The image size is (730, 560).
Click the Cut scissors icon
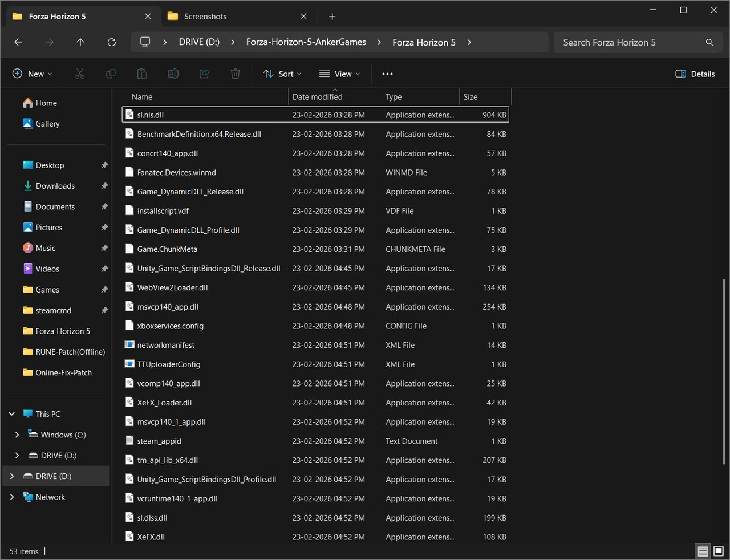80,74
